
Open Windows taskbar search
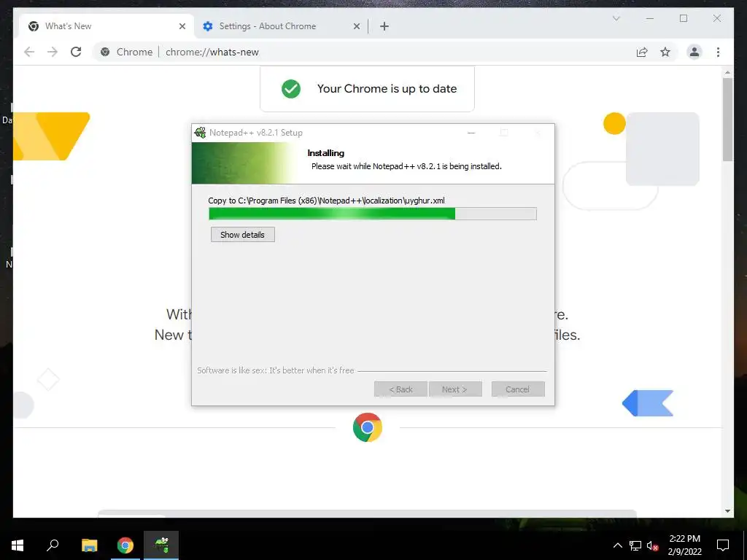[53, 545]
